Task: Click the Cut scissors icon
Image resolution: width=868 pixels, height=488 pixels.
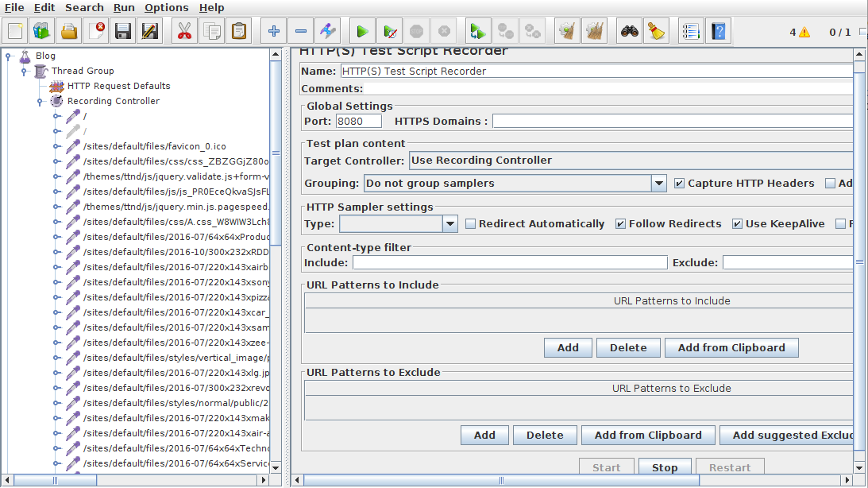Action: coord(185,31)
